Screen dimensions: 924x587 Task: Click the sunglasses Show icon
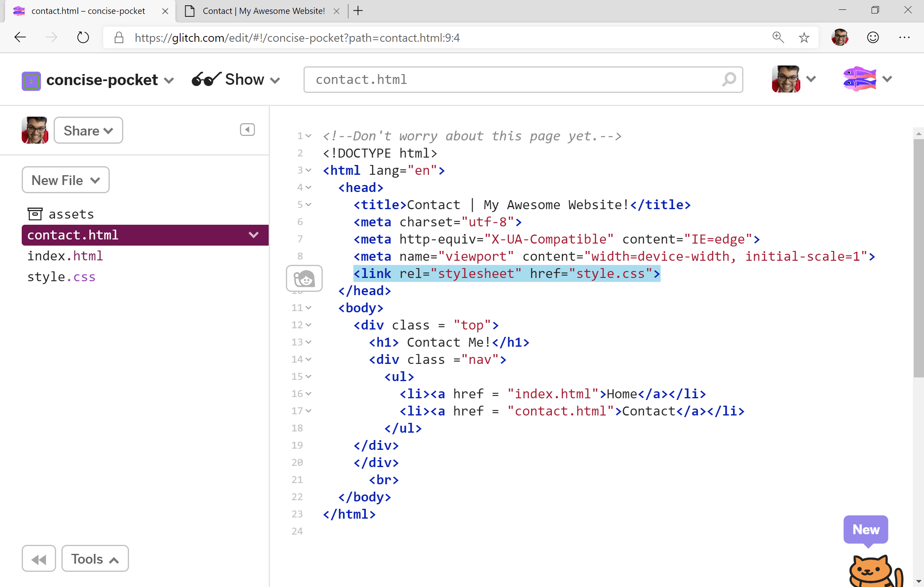click(x=206, y=79)
